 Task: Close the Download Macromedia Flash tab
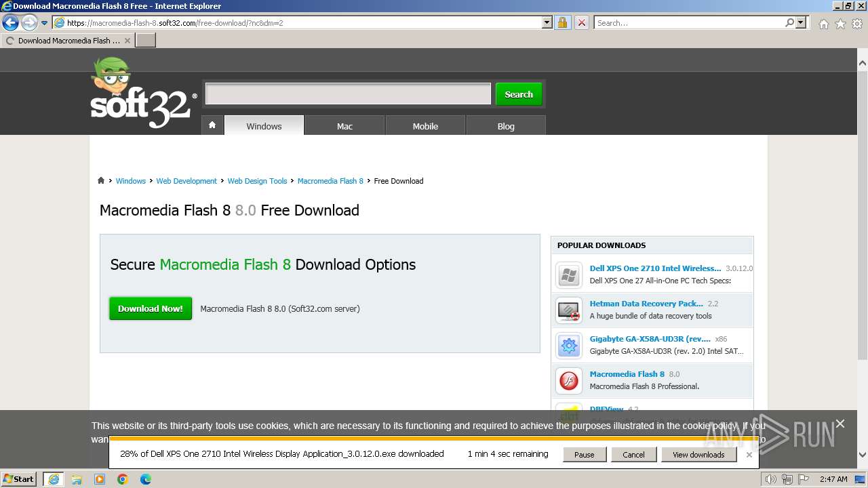tap(127, 41)
